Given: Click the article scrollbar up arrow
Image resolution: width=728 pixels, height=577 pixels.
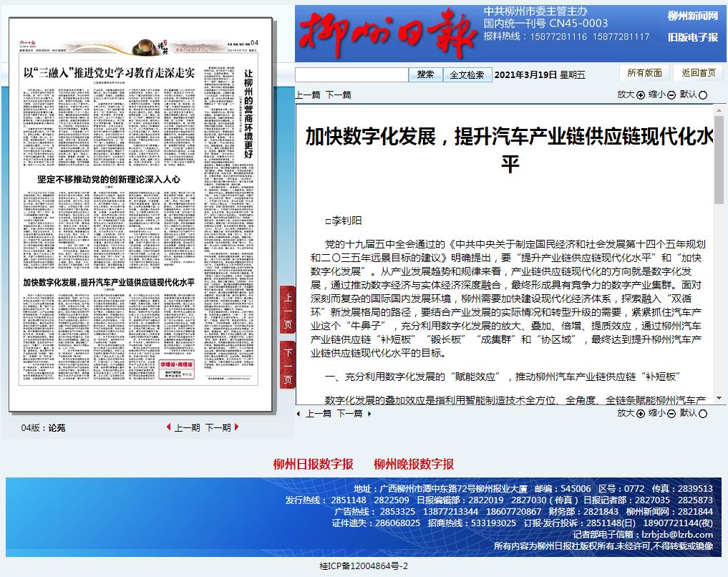Looking at the screenshot, I should coord(719,110).
